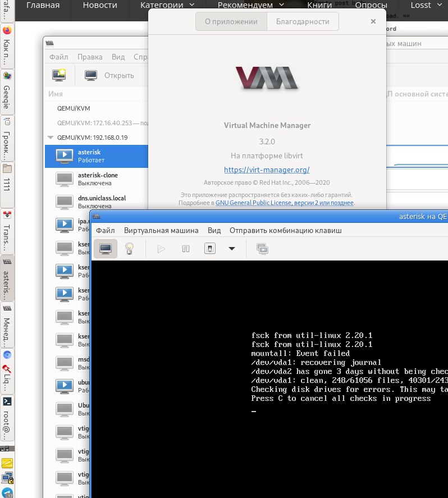The image size is (448, 498).
Task: Click the asterisk VM running monitor icon
Action: tap(65, 156)
